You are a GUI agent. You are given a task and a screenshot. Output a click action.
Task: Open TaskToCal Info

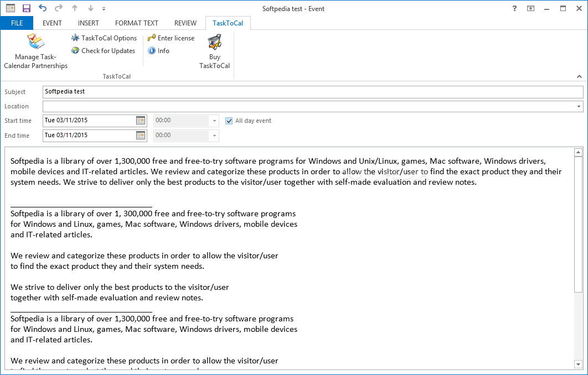pos(158,50)
